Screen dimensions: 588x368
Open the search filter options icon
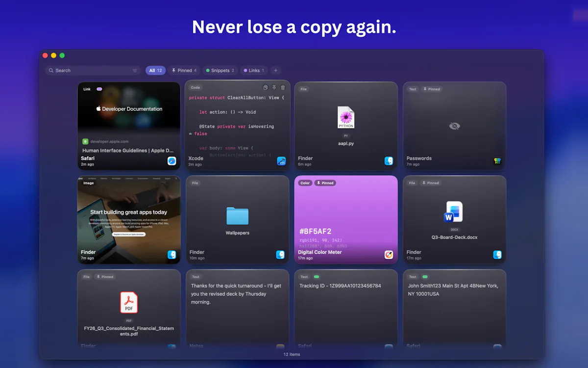(x=135, y=71)
